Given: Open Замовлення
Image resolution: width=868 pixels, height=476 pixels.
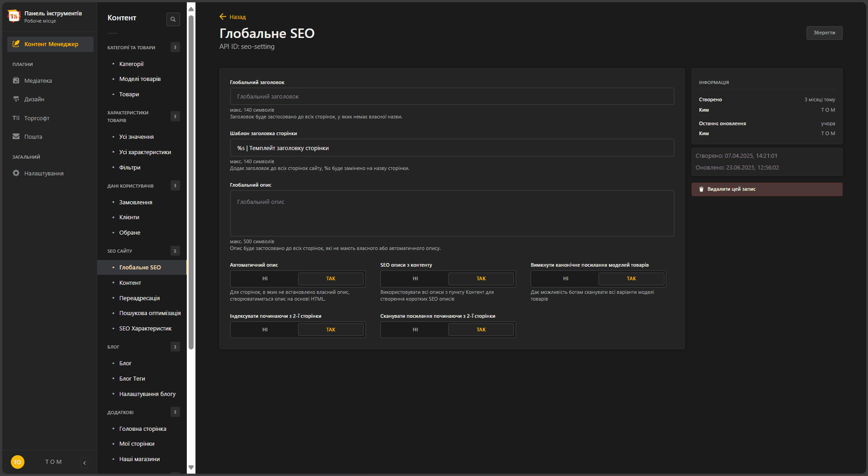Looking at the screenshot, I should tap(136, 202).
